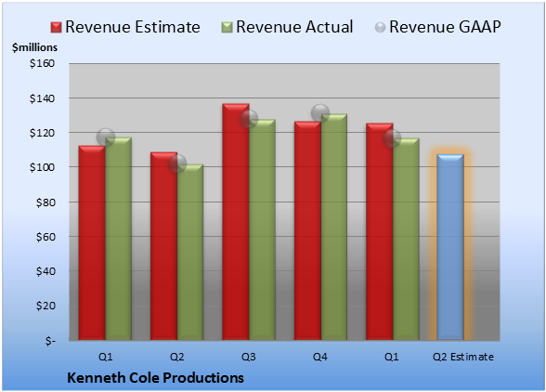546x392 pixels.
Task: Click the Q2 axis label
Action: click(176, 357)
